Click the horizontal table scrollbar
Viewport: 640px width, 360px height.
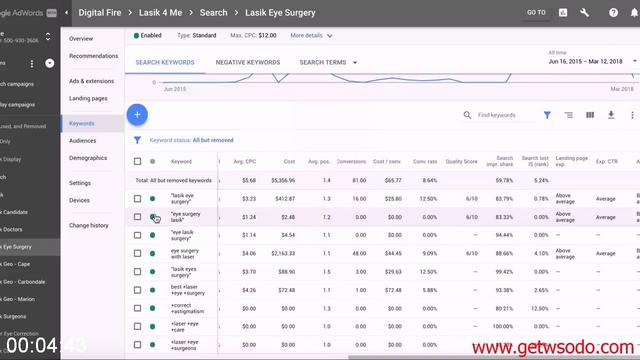(x=494, y=357)
